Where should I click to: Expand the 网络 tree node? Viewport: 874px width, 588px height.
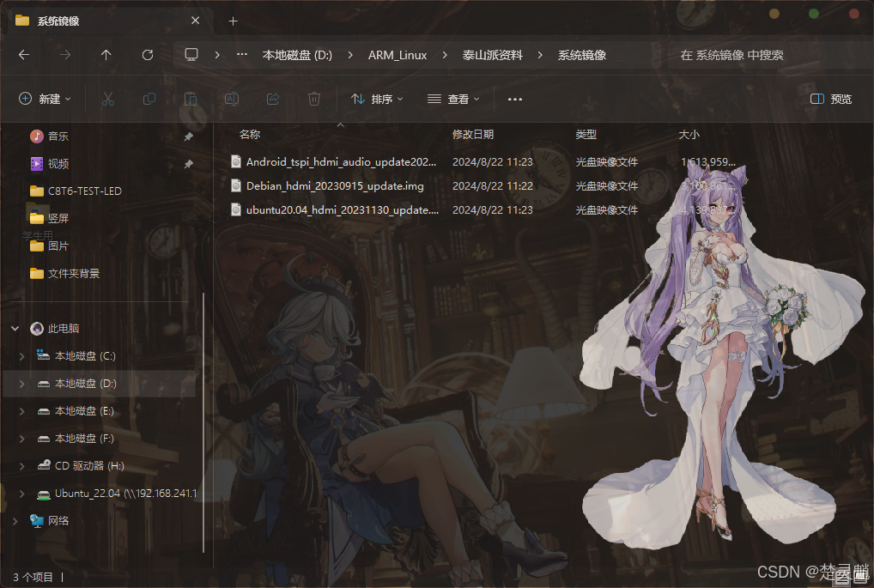(15, 520)
